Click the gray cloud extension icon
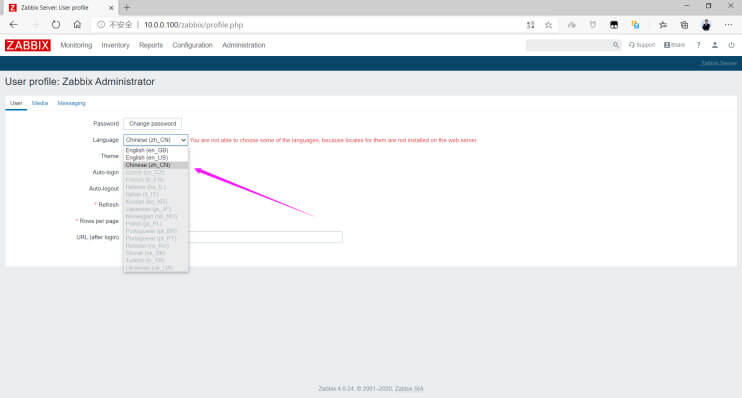Viewport: 742px width, 398px height. (572, 25)
